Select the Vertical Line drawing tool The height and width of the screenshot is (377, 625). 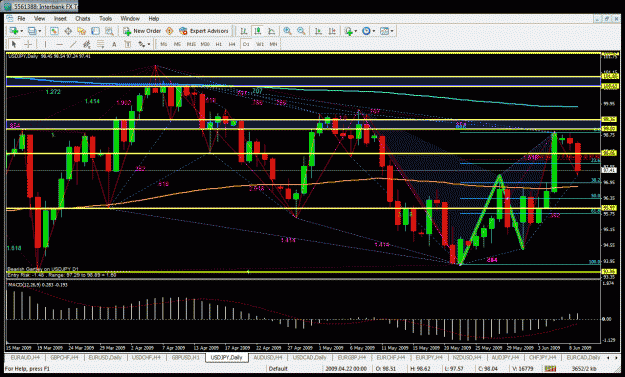(x=45, y=44)
